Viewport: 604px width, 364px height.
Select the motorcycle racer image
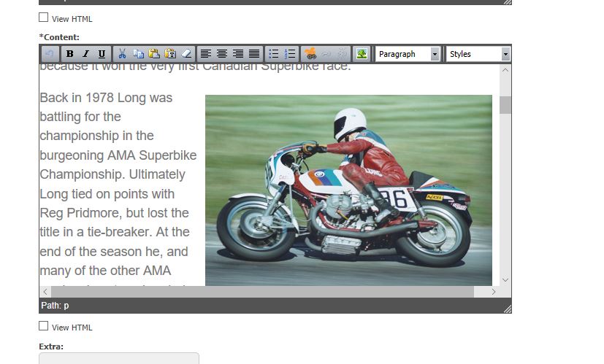pos(348,190)
